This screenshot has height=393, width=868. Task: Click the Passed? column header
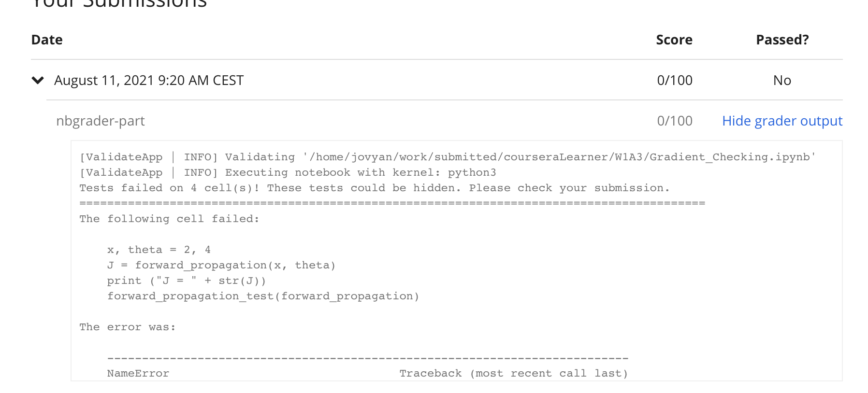tap(782, 40)
